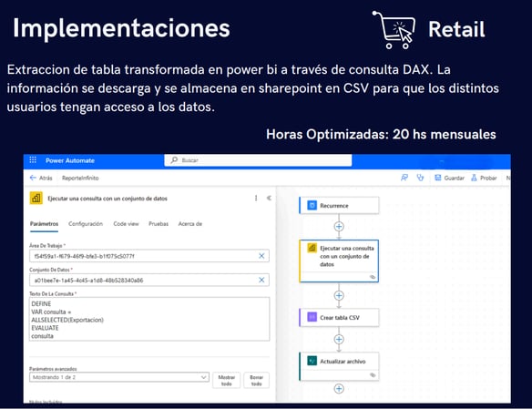Select the Ejecutar una consulta action card
Screen dimensions: 532x409
click(x=339, y=261)
